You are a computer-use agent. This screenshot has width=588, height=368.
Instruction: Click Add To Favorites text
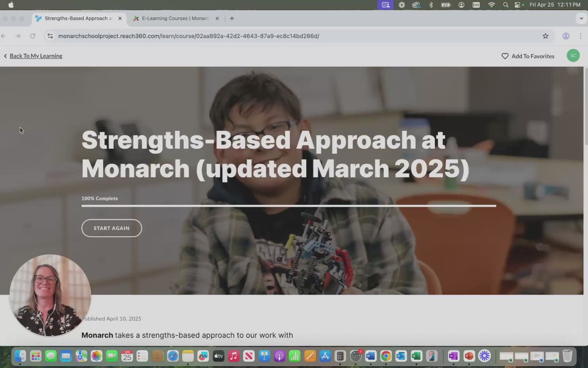533,56
